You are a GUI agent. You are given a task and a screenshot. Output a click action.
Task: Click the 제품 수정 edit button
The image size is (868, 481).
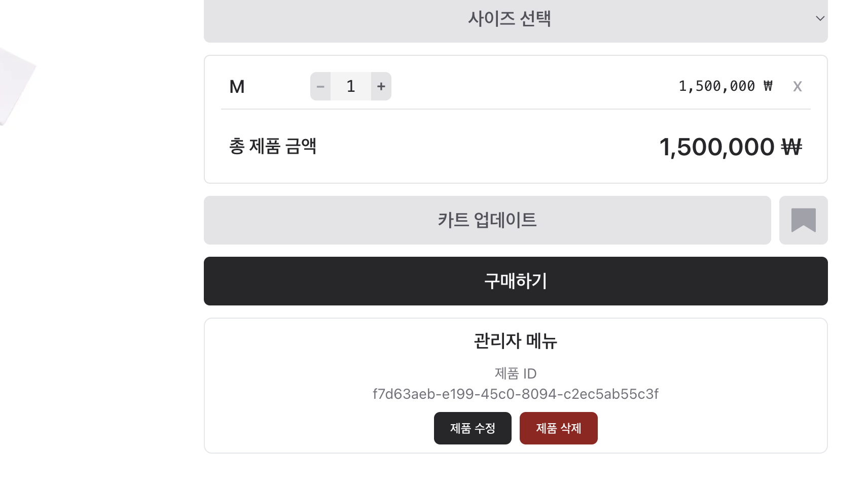[473, 428]
